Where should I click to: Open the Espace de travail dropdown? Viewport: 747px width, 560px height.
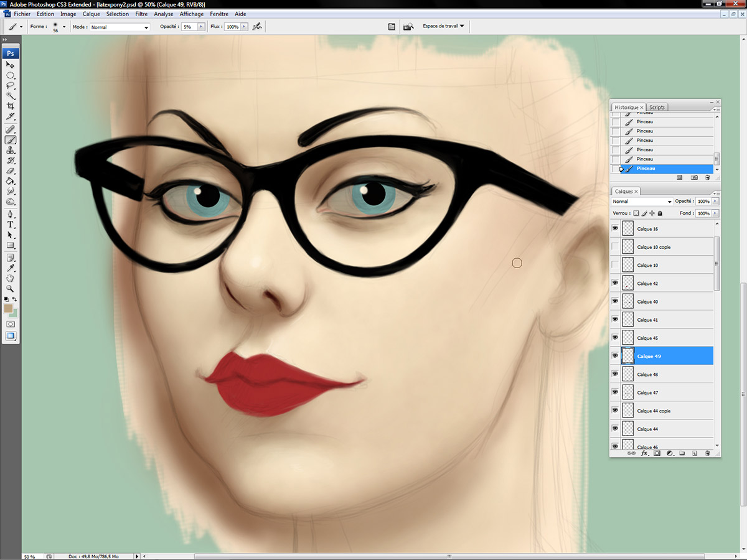tap(443, 26)
